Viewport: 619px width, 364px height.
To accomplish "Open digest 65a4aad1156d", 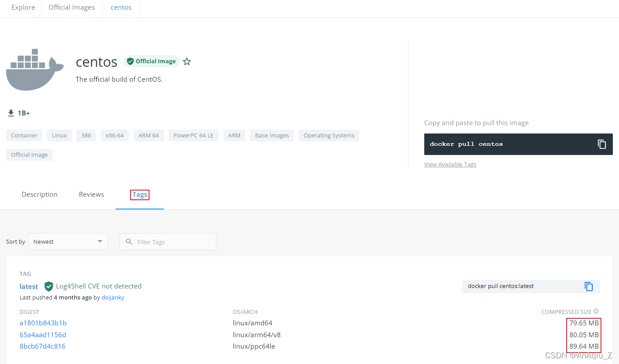I will tap(43, 335).
